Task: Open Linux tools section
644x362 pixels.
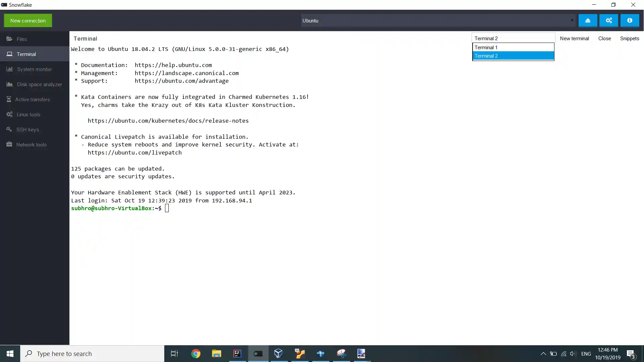Action: click(x=28, y=115)
